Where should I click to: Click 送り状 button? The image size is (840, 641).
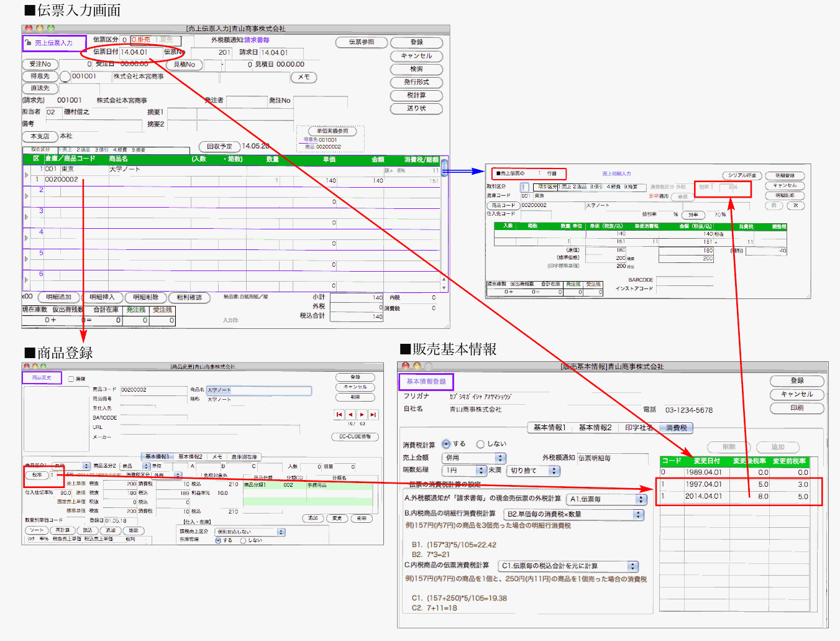[x=416, y=109]
